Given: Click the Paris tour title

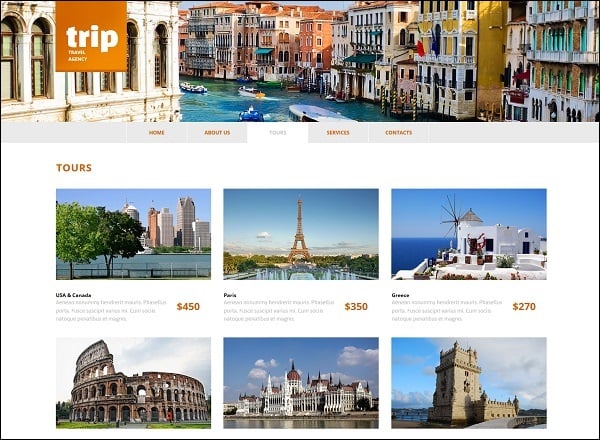Looking at the screenshot, I should click(x=230, y=295).
